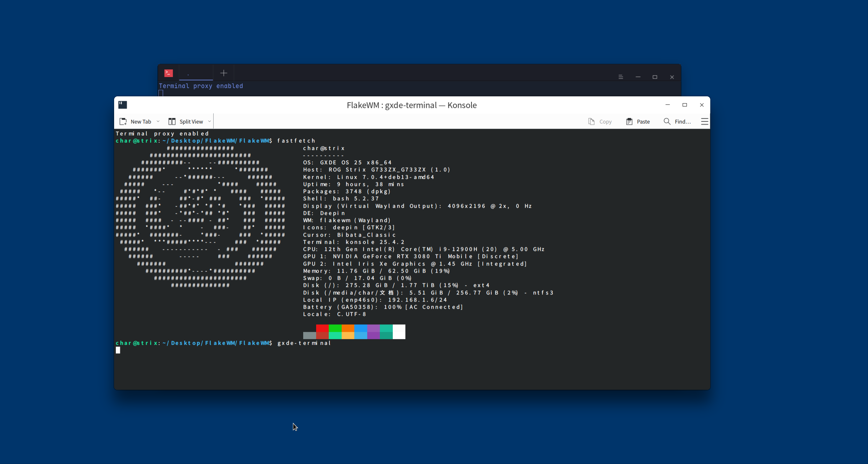Minimize the background terminal window
The width and height of the screenshot is (868, 464).
[x=638, y=77]
